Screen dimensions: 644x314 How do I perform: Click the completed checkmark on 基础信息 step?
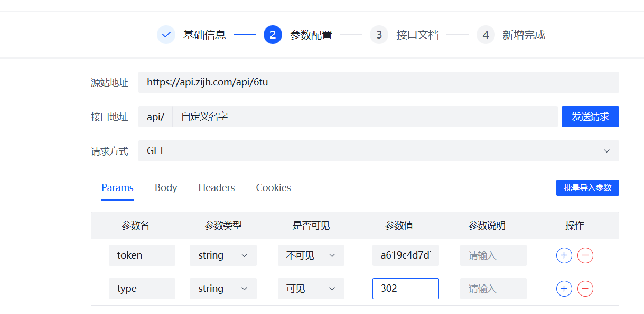[x=166, y=34]
